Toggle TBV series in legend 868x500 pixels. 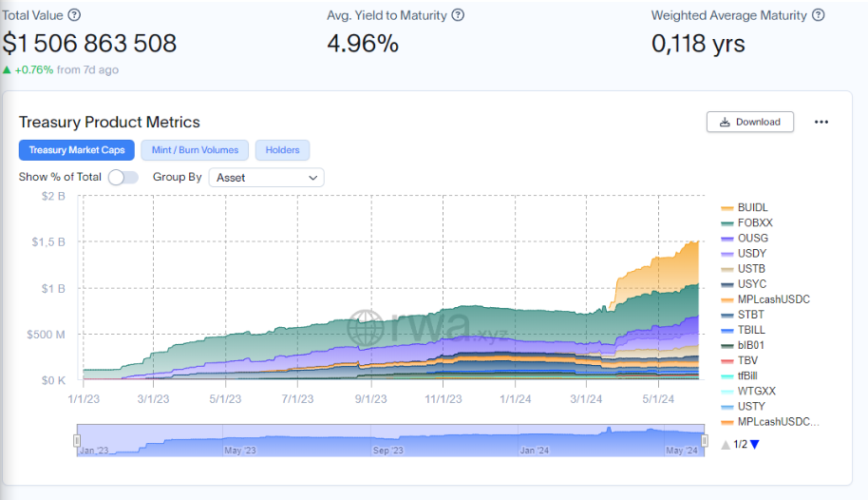click(740, 360)
